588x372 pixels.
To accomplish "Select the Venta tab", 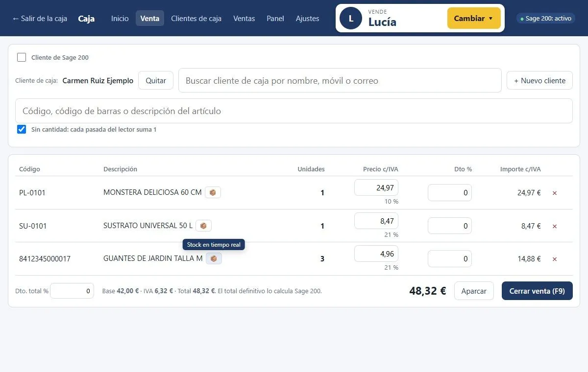I will 150,18.
